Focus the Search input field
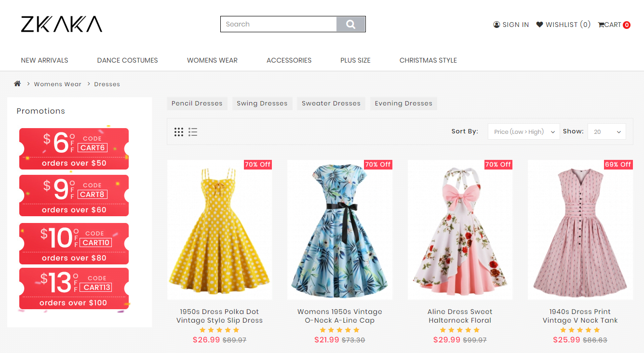Screen dimensions: 644x353 coord(279,24)
